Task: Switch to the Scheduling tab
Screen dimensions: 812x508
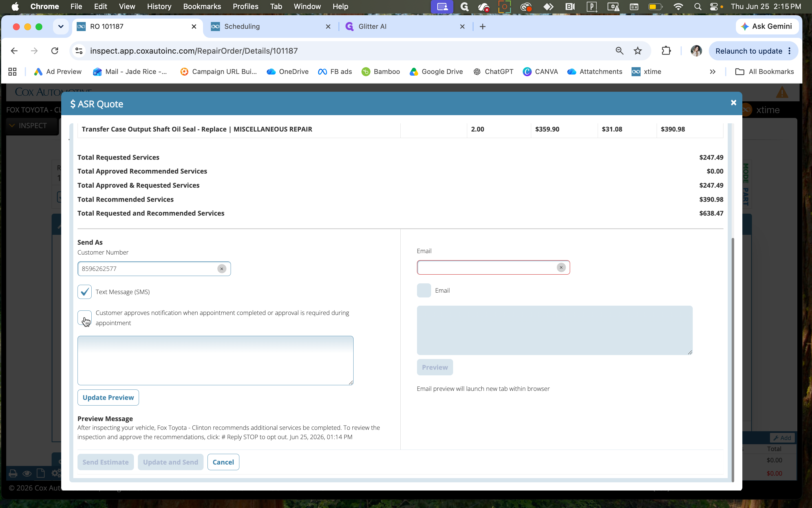Action: 271,27
